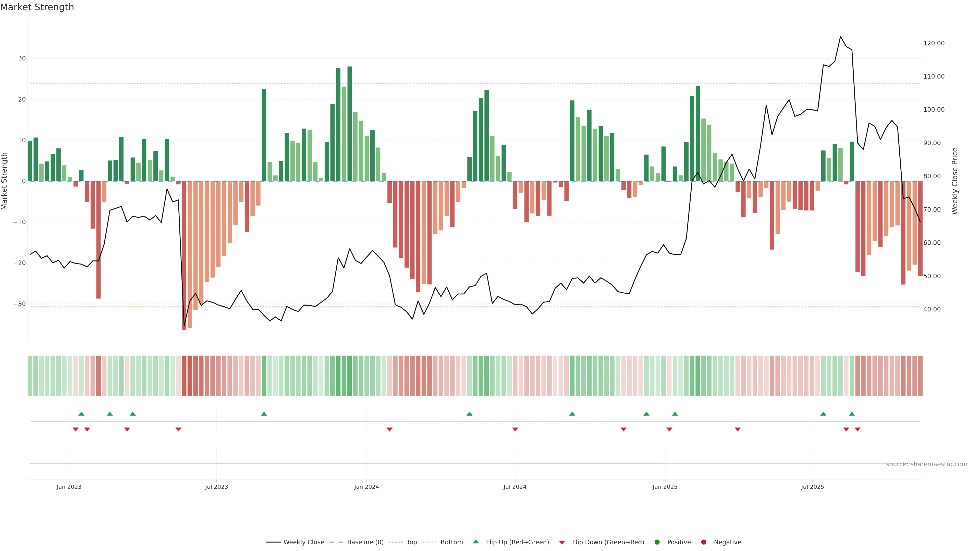Image resolution: width=980 pixels, height=551 pixels.
Task: Click the Jul 2023 axis label
Action: pos(216,487)
